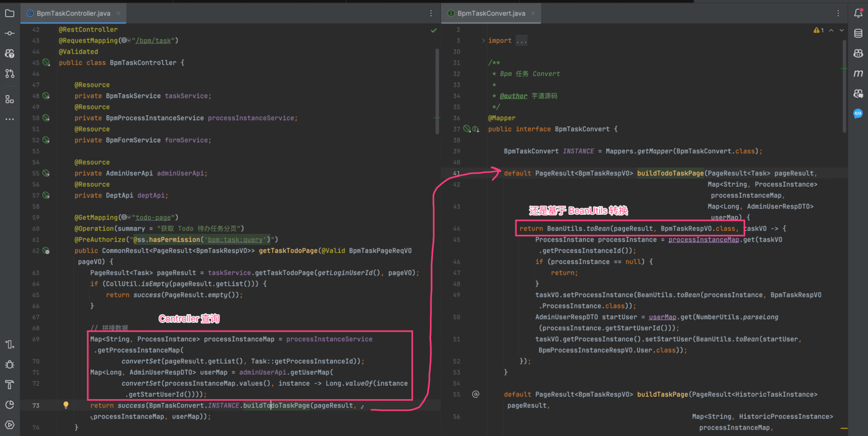The image size is (868, 436).
Task: Close the BpmTaskConvert.java tab
Action: coord(533,14)
